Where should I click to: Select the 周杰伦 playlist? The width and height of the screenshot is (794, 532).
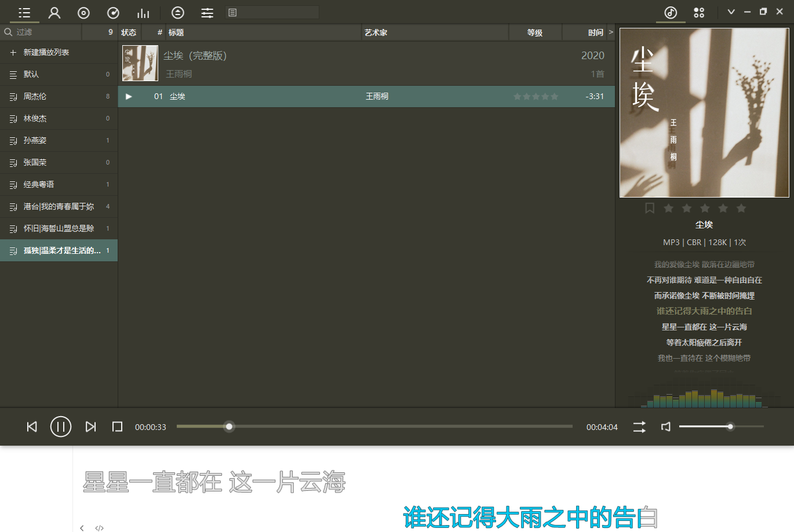[x=59, y=96]
